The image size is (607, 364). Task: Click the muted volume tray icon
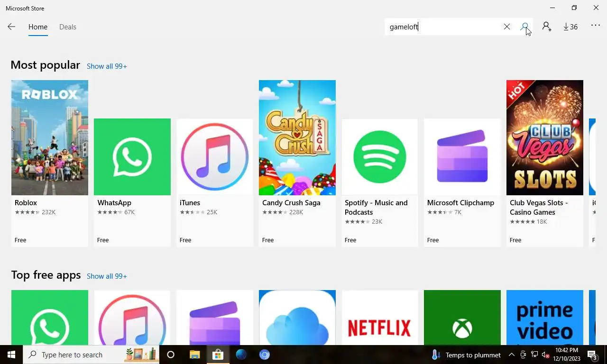tap(546, 355)
